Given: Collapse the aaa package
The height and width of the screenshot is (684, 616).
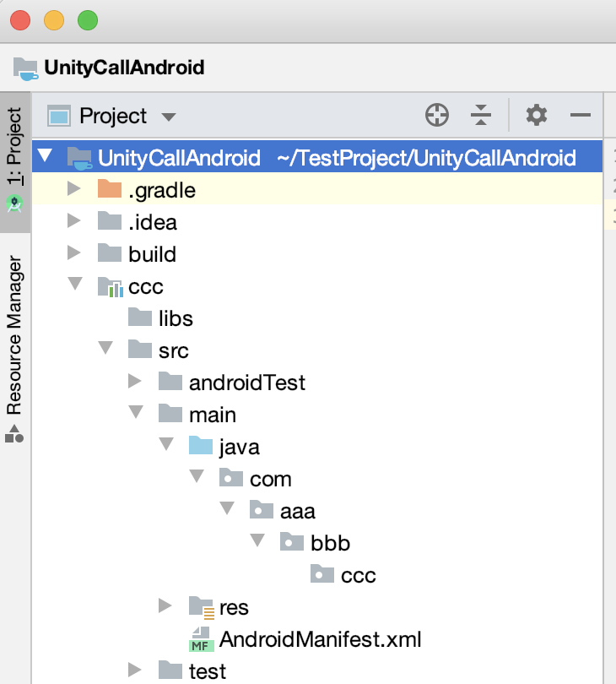Looking at the screenshot, I should [227, 508].
